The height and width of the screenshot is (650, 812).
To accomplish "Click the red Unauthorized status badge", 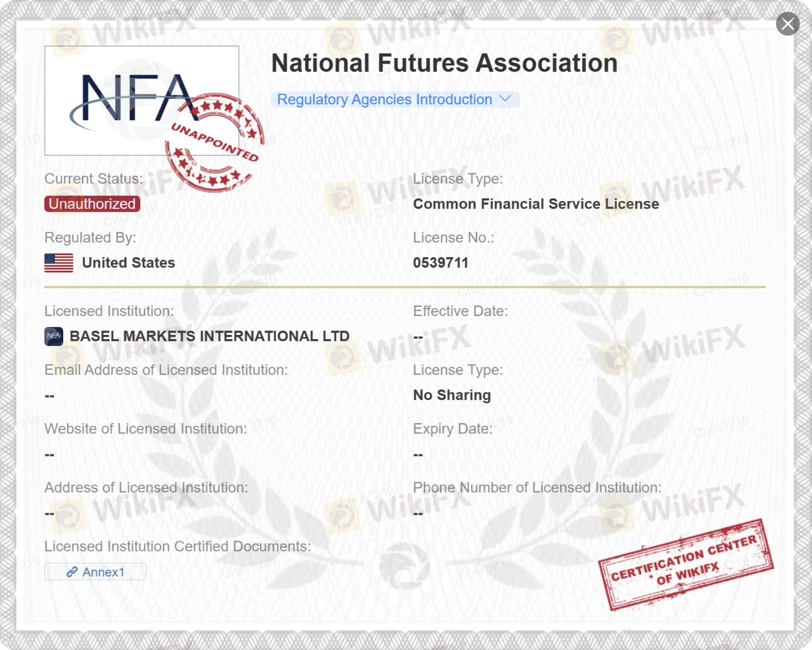I will [92, 204].
